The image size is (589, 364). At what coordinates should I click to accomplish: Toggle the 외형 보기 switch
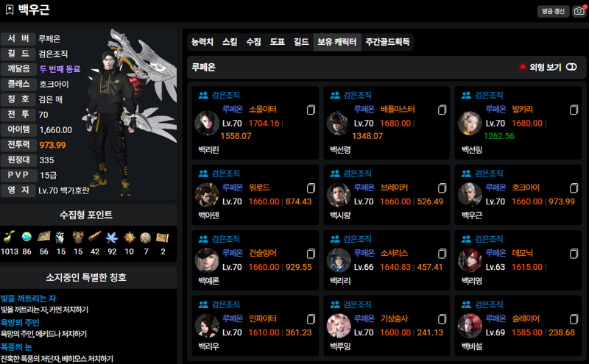[x=571, y=67]
